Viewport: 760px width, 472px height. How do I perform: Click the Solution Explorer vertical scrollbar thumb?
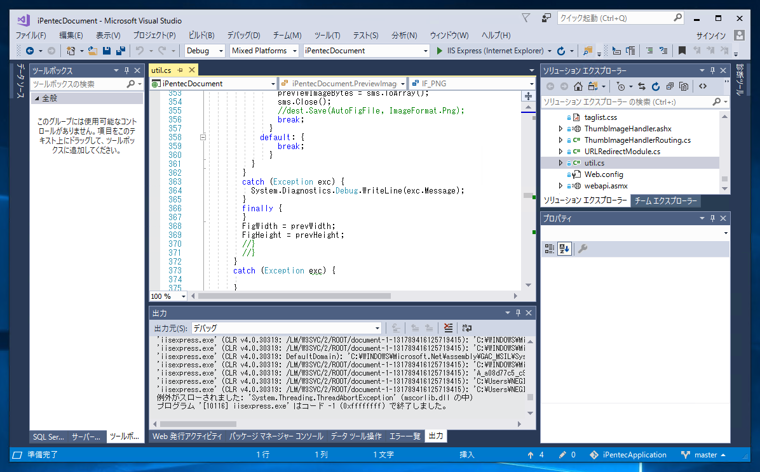tap(725, 178)
